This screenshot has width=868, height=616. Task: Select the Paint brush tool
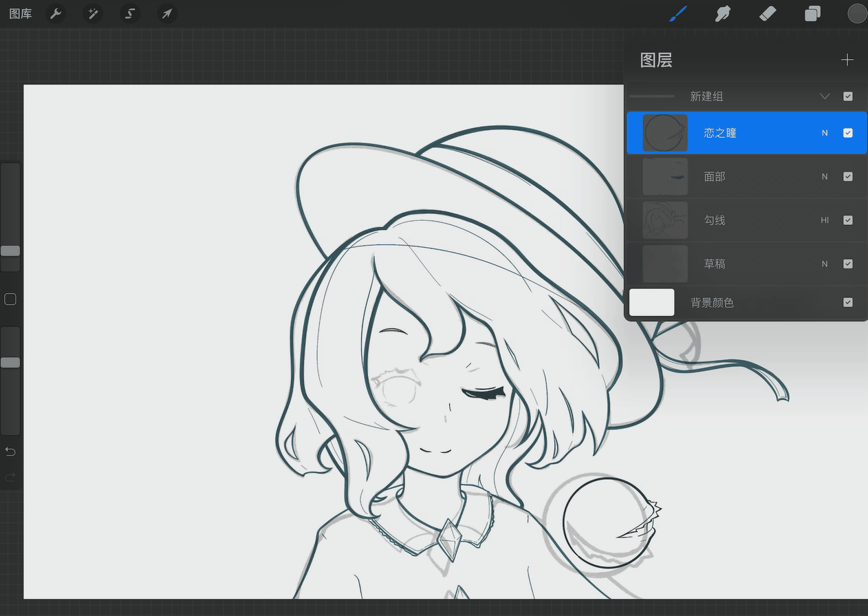[677, 13]
